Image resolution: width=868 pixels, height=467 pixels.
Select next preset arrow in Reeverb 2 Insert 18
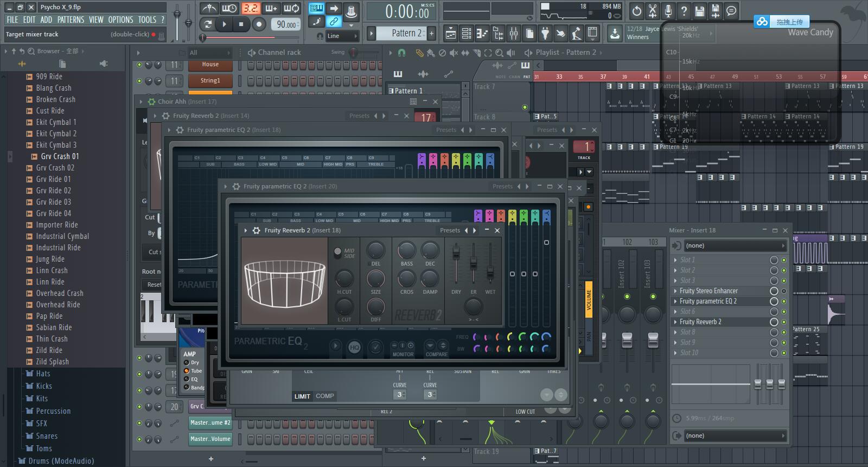(x=475, y=230)
